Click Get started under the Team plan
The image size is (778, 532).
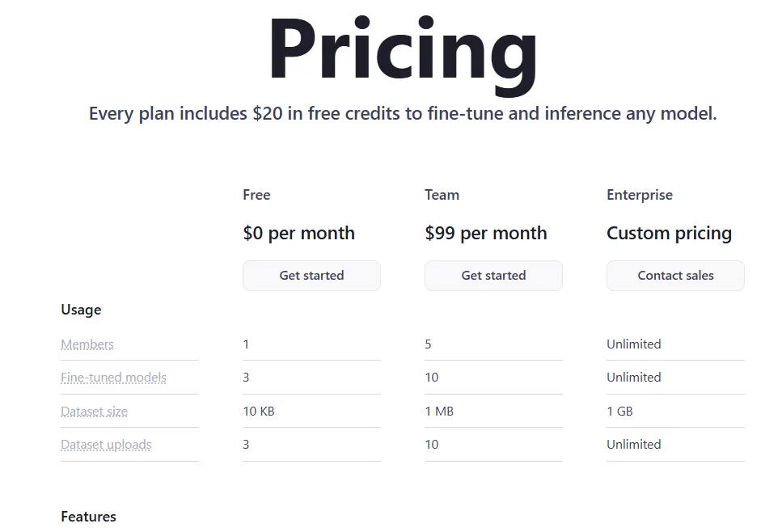coord(493,276)
